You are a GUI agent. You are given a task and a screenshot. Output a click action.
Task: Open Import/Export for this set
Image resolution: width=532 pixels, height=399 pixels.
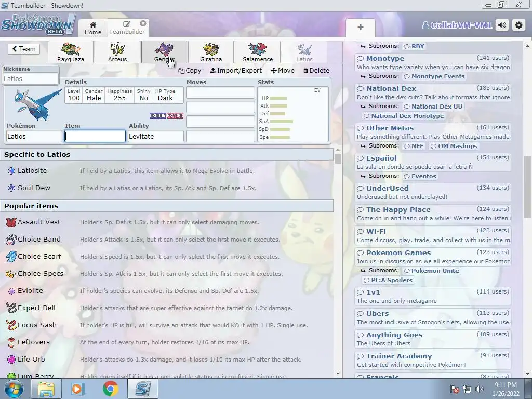(x=236, y=70)
